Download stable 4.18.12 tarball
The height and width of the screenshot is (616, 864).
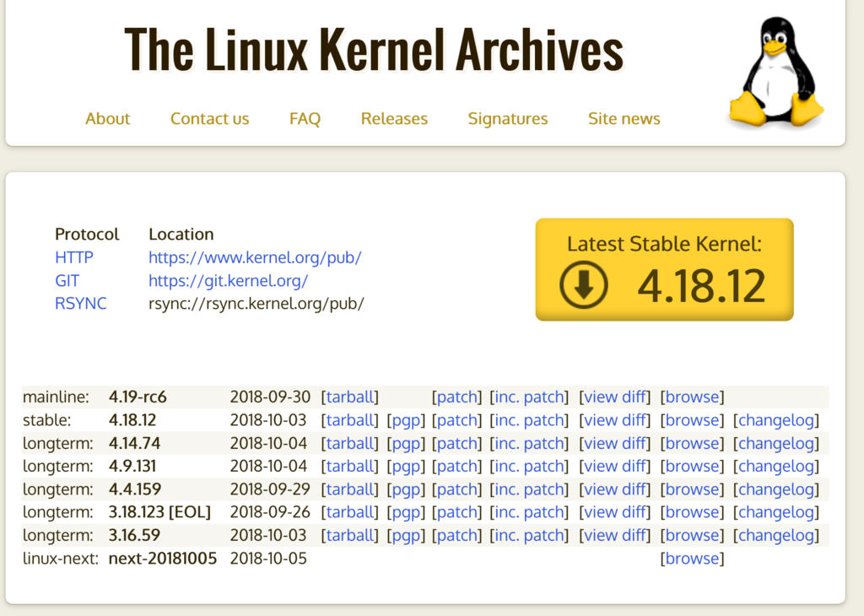pos(350,420)
